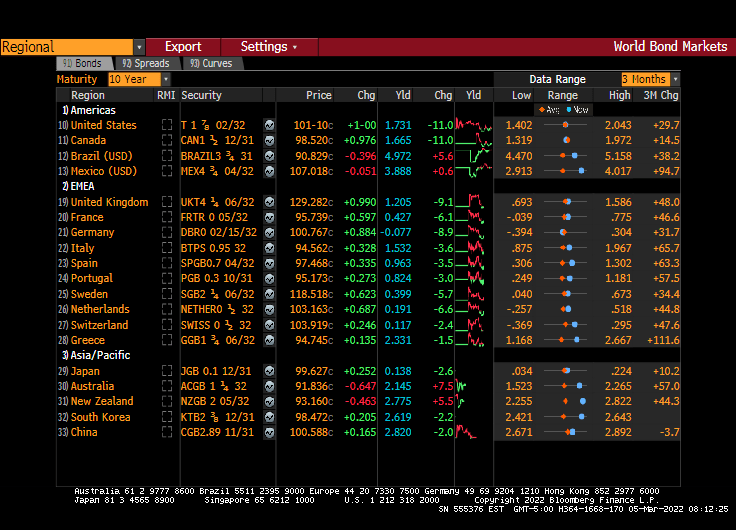Screen dimensions: 736x530
Task: Open the Regional dropdown arrow
Action: [139, 47]
